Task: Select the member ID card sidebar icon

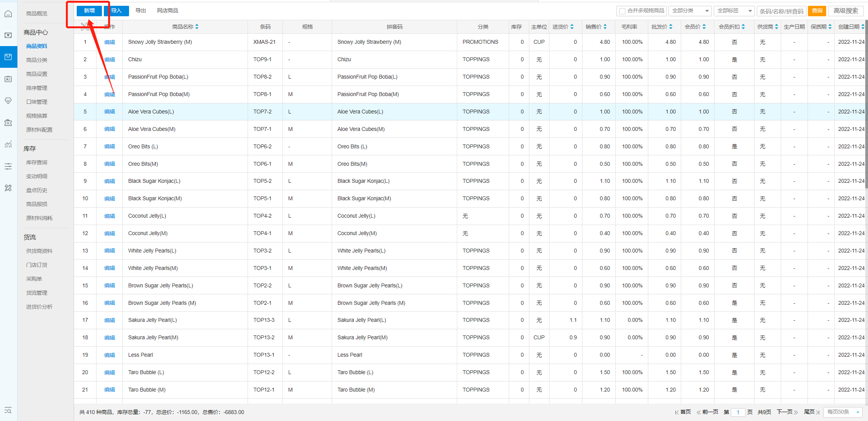Action: tap(8, 79)
